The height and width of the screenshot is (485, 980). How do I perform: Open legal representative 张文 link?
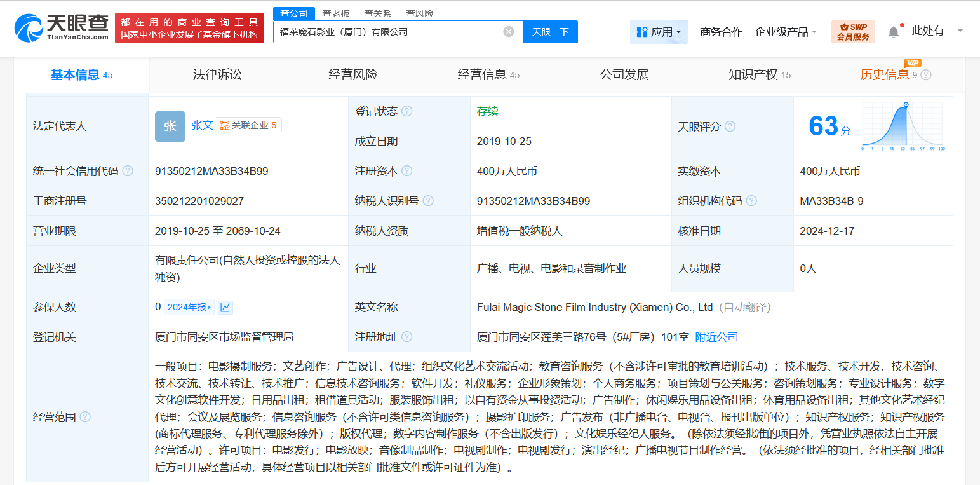coord(202,125)
